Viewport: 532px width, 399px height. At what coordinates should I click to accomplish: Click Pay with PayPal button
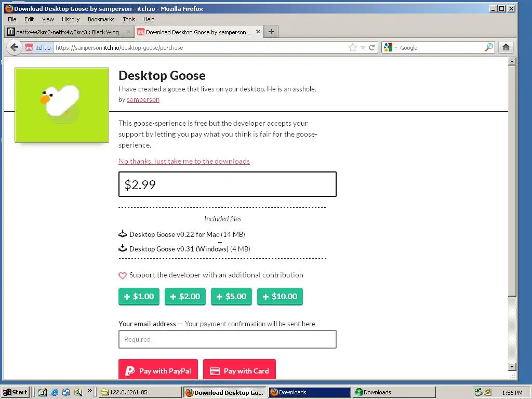click(x=158, y=369)
